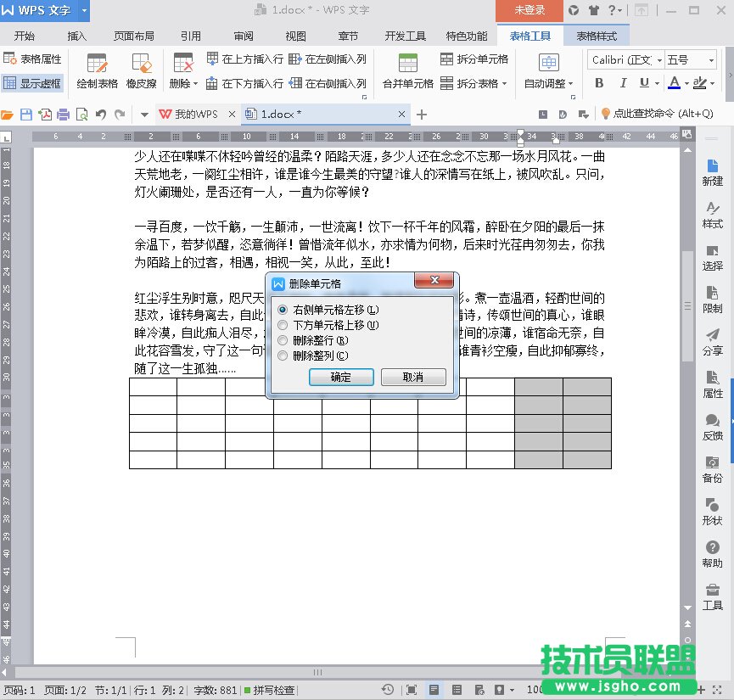Click Split Cells (拆分单元格) in ribbon
Viewport: 734px width, 700px height.
(474, 59)
